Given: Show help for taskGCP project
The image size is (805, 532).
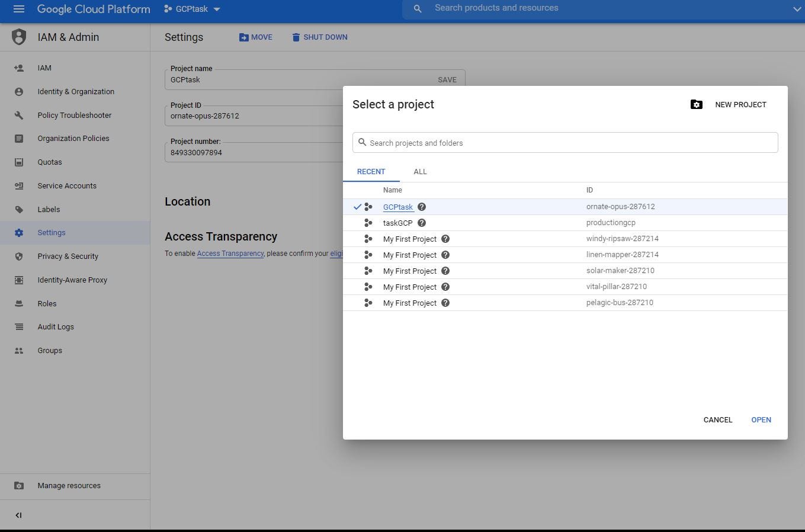Looking at the screenshot, I should tap(422, 223).
